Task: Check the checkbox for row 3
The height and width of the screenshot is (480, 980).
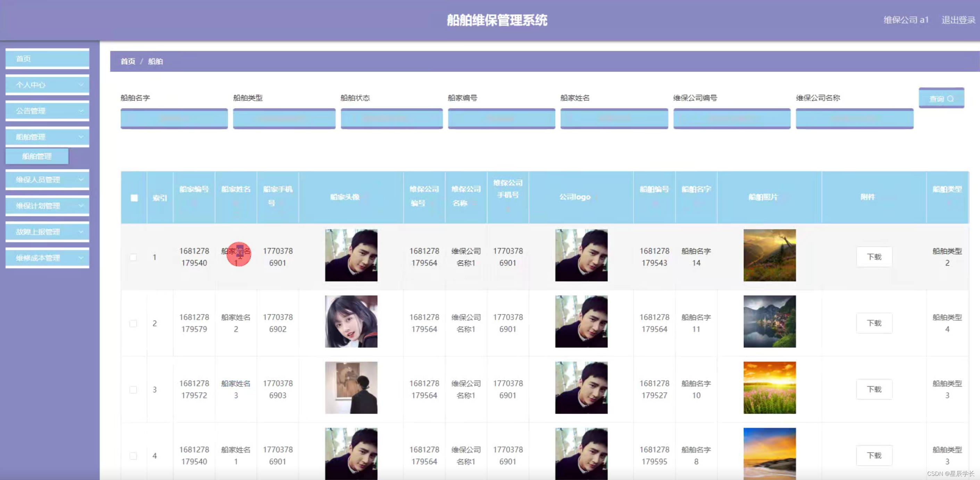Action: pos(134,390)
